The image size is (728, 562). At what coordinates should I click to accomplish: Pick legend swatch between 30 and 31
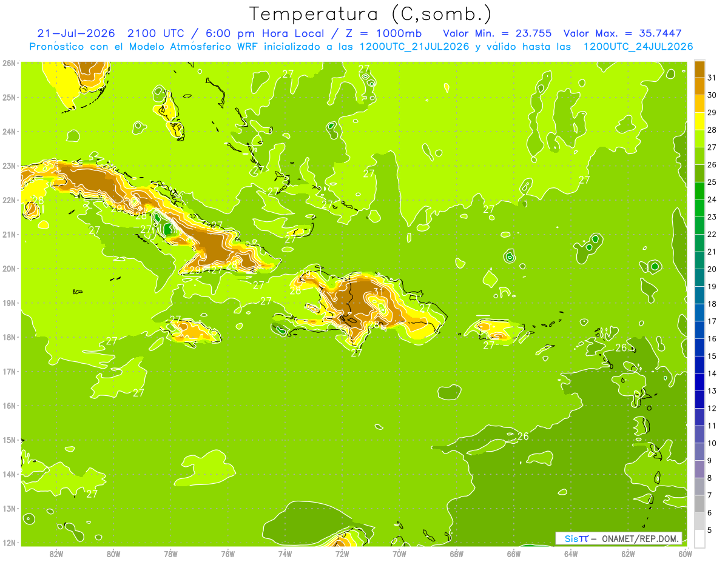(699, 85)
